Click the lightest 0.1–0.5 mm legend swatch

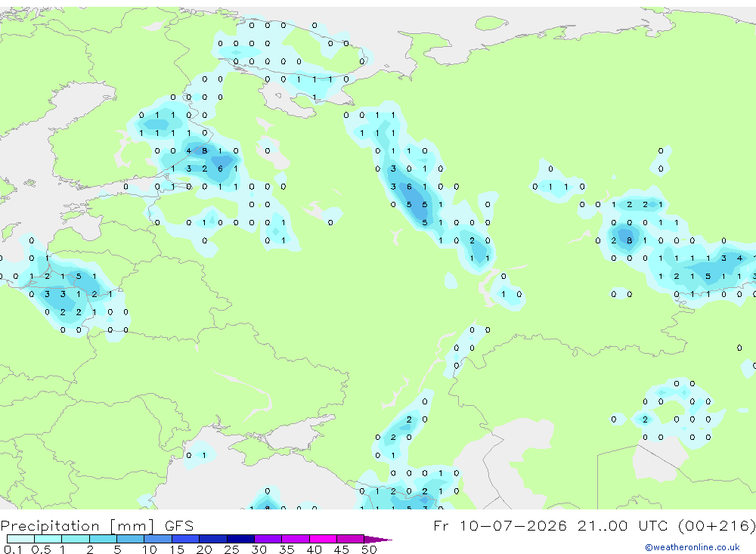(20, 539)
